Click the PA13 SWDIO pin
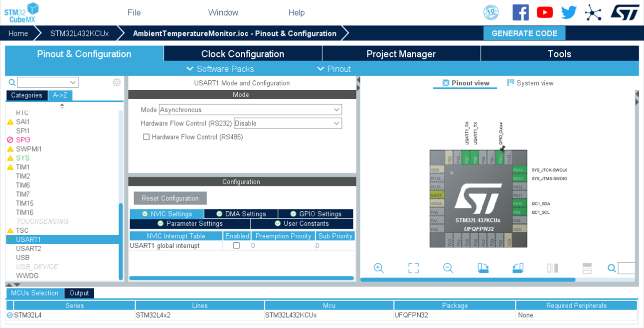This screenshot has width=644, height=328. click(519, 178)
